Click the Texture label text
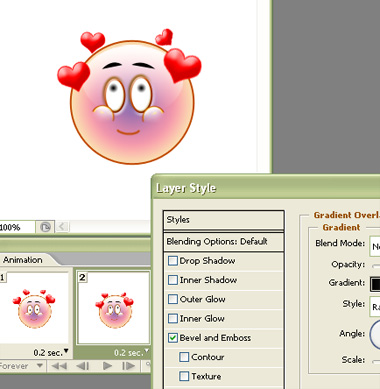The image size is (380, 389). [x=206, y=376]
